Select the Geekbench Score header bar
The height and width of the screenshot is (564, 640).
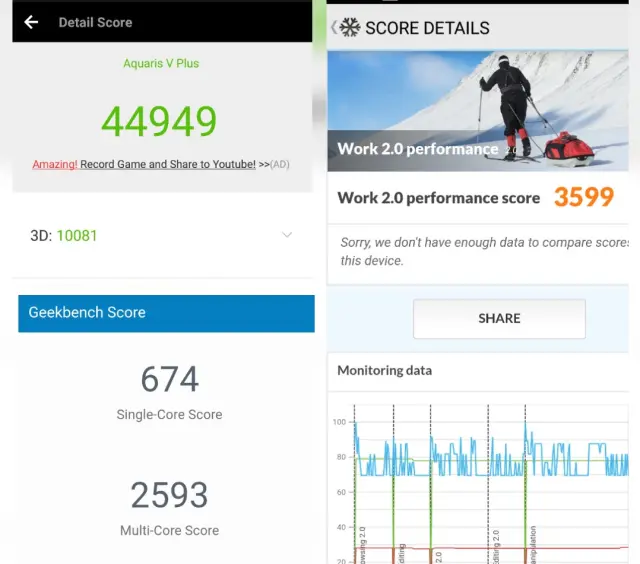(x=166, y=312)
